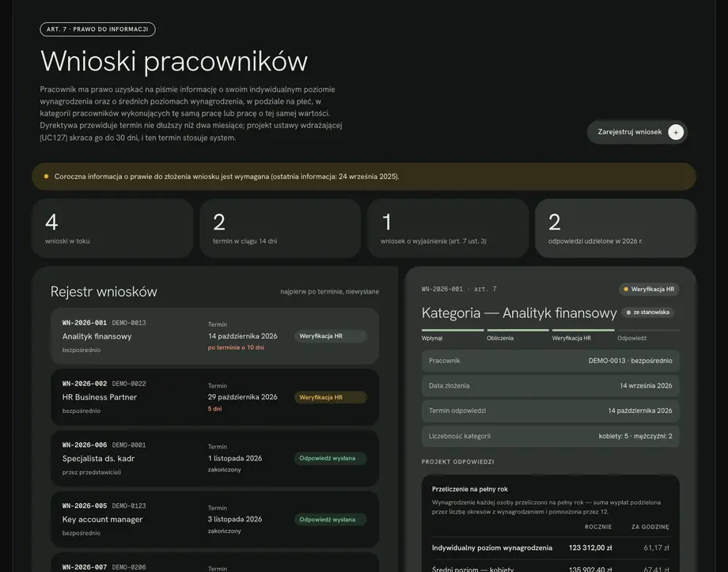The image size is (728, 572).
Task: Click the Indywidualny poziom wynagrodzenia label
Action: [491, 547]
